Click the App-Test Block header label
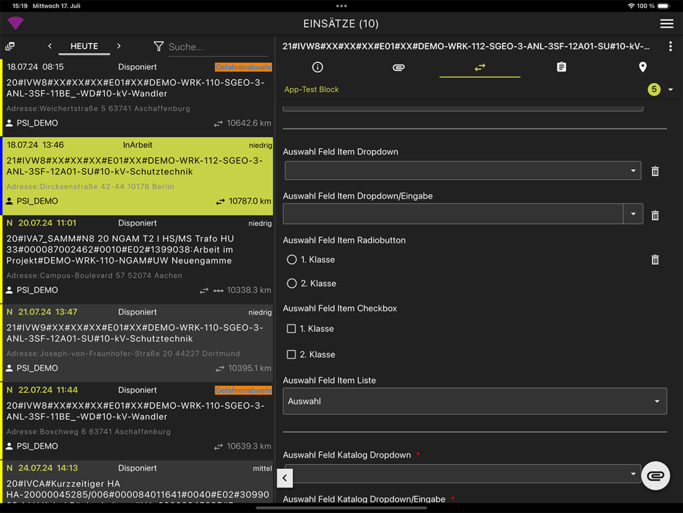Viewport: 683px width, 513px height. point(311,89)
